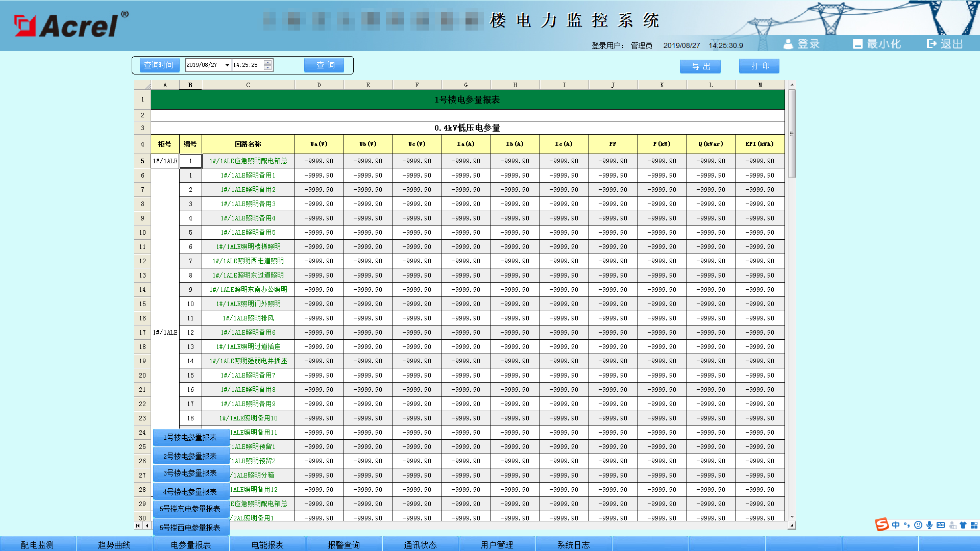980x551 pixels.
Task: Select cell 1#/1ALE照明门外照明
Action: point(248,304)
